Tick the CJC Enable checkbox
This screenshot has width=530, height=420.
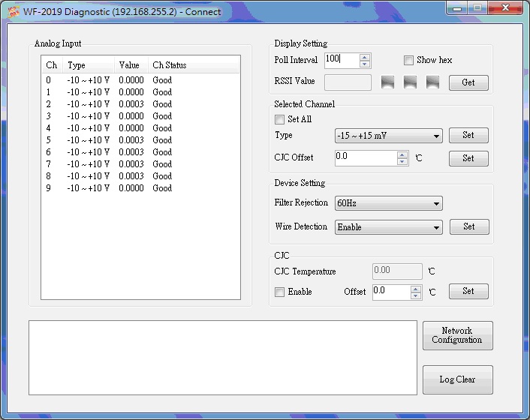tap(279, 292)
